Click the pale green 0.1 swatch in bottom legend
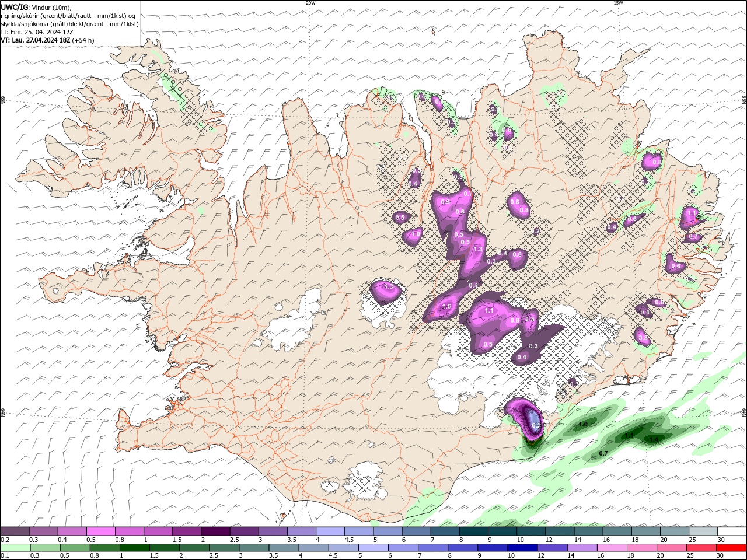 point(15,548)
